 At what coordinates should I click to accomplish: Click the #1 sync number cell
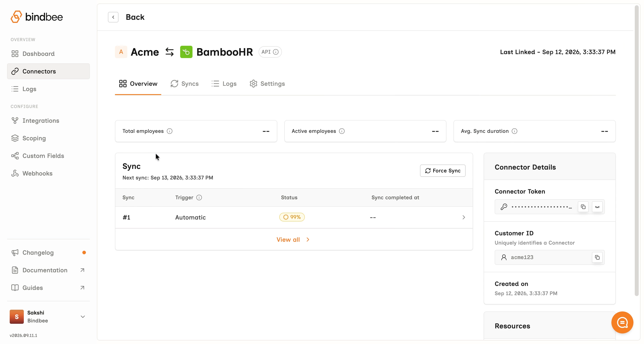126,218
